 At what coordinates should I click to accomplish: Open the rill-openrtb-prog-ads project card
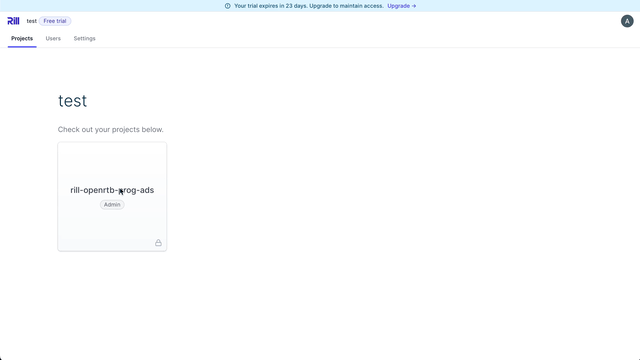click(x=112, y=197)
